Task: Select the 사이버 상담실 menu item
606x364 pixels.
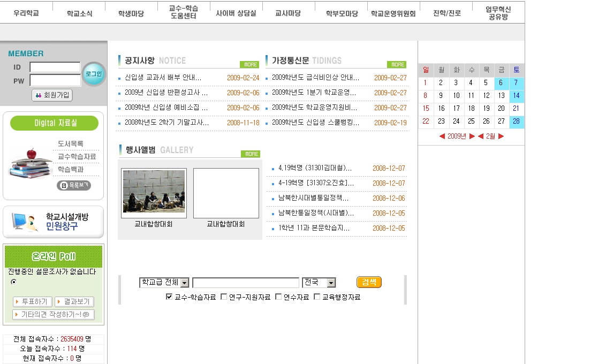Action: click(236, 13)
